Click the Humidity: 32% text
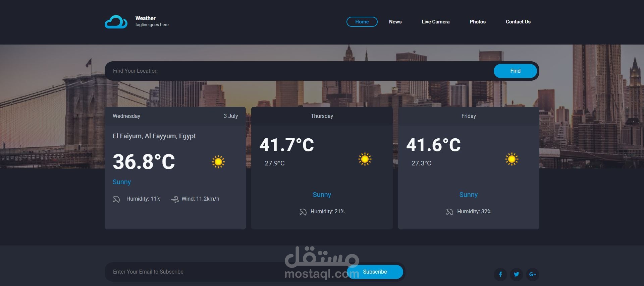The image size is (644, 286). click(x=474, y=212)
